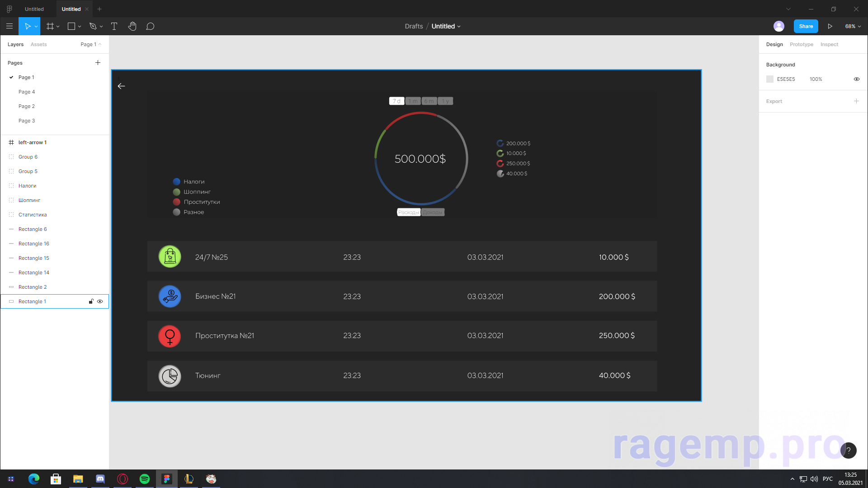Viewport: 868px width, 488px height.
Task: Select the Move tool arrow
Action: click(x=27, y=26)
